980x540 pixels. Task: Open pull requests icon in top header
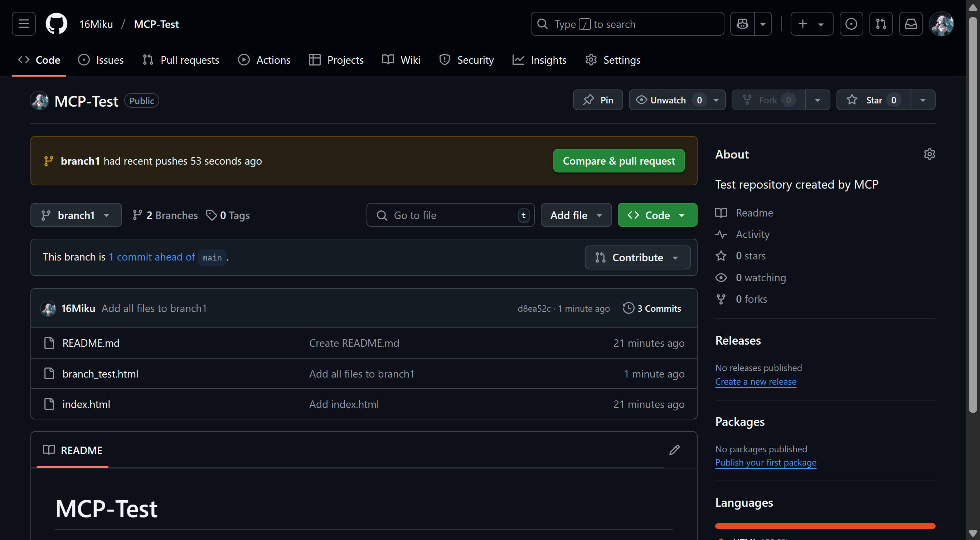tap(881, 24)
